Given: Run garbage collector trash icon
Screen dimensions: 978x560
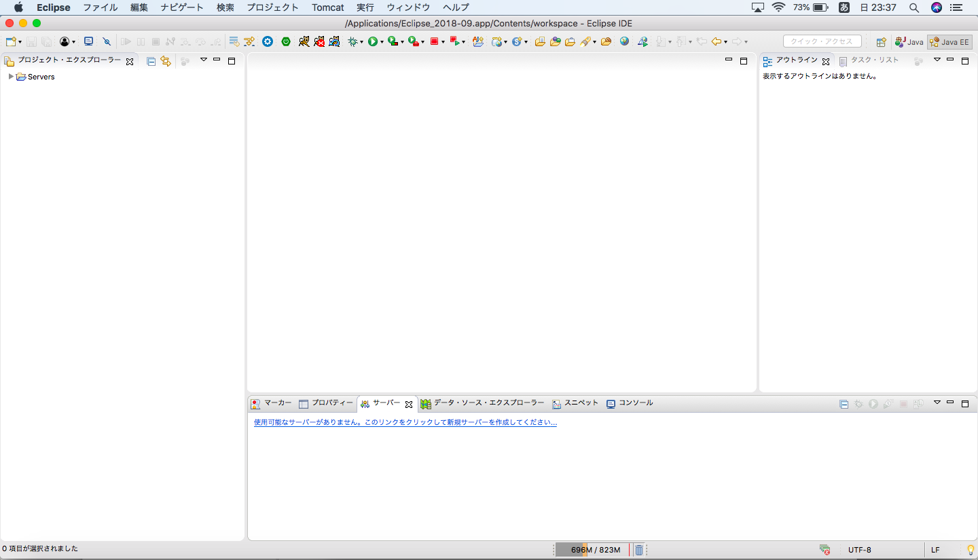Looking at the screenshot, I should click(x=639, y=550).
